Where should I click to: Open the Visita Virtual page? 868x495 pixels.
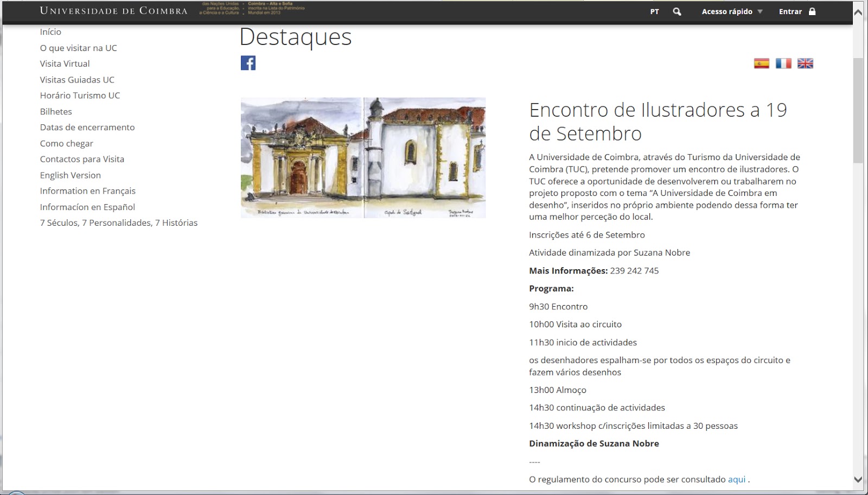(65, 64)
